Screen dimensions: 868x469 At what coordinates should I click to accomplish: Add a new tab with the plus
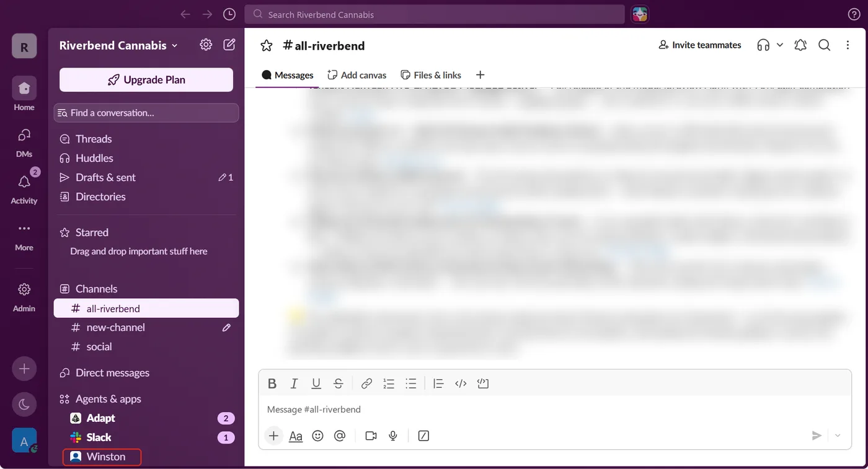[x=480, y=75]
